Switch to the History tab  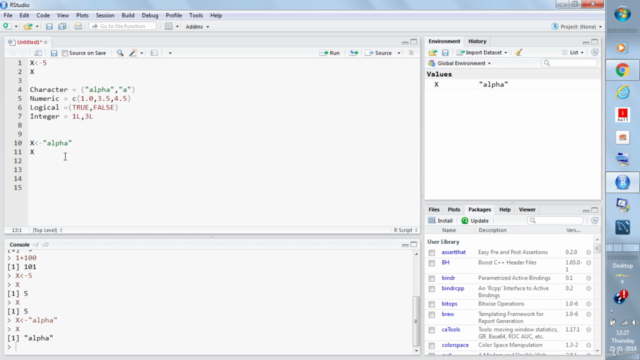(477, 41)
